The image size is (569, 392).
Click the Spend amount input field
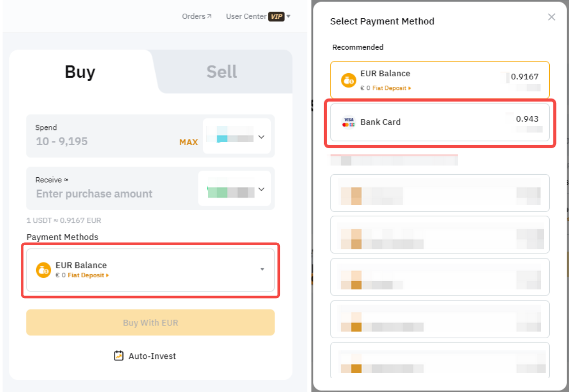coord(102,142)
